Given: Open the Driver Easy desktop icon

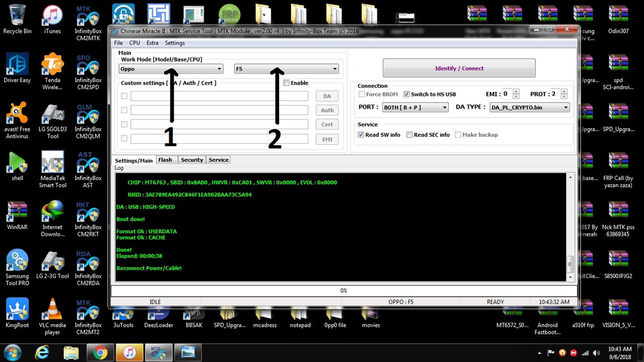Looking at the screenshot, I should click(17, 68).
